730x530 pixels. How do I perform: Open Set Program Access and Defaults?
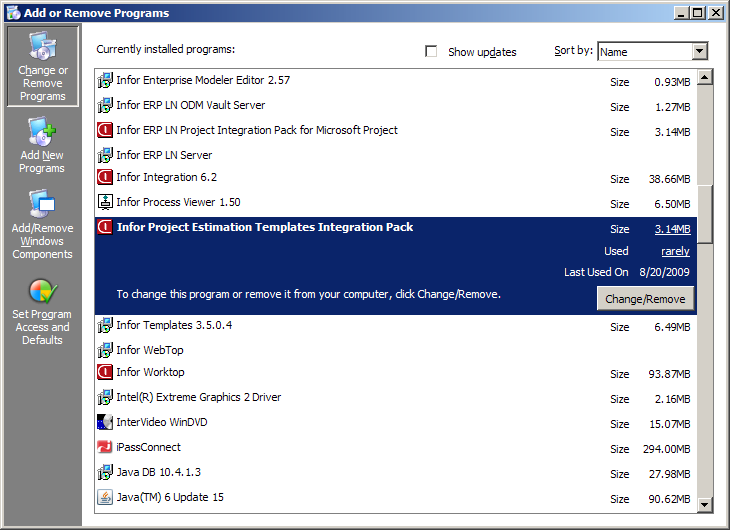coord(42,312)
